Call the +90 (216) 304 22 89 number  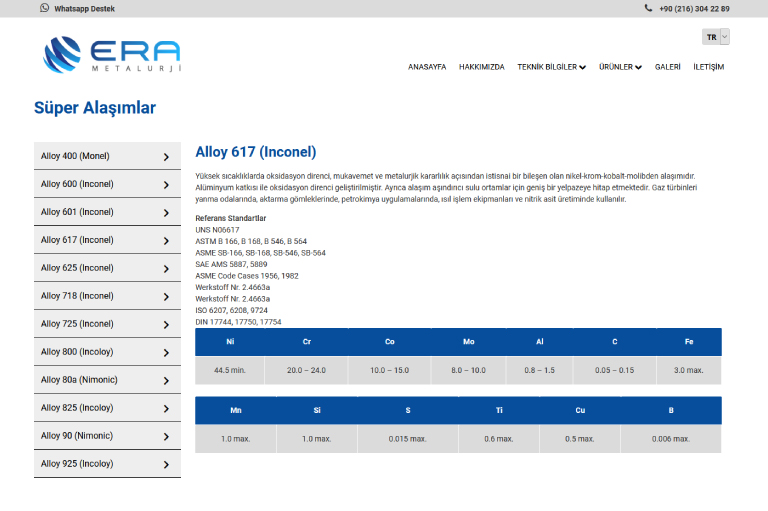[694, 8]
